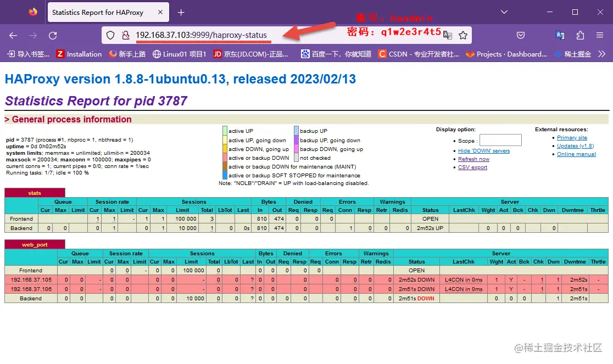The height and width of the screenshot is (364, 613).
Task: Click the CSV export link
Action: point(472,167)
